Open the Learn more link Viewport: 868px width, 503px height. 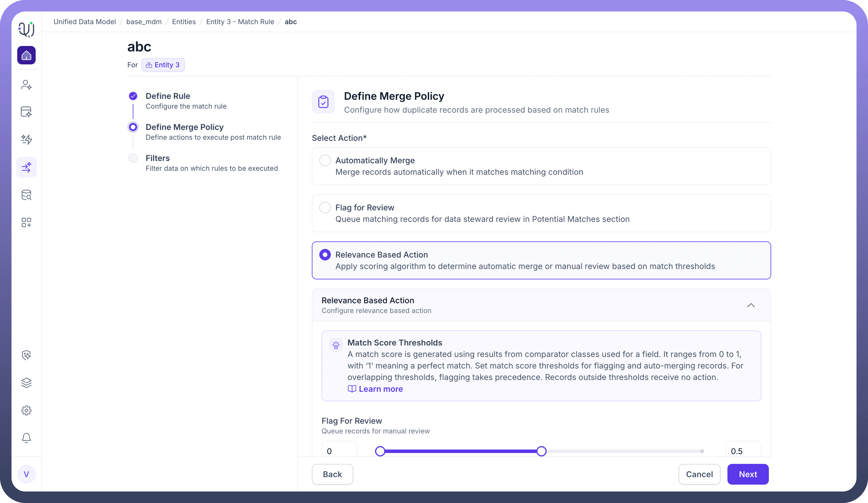[x=380, y=389]
